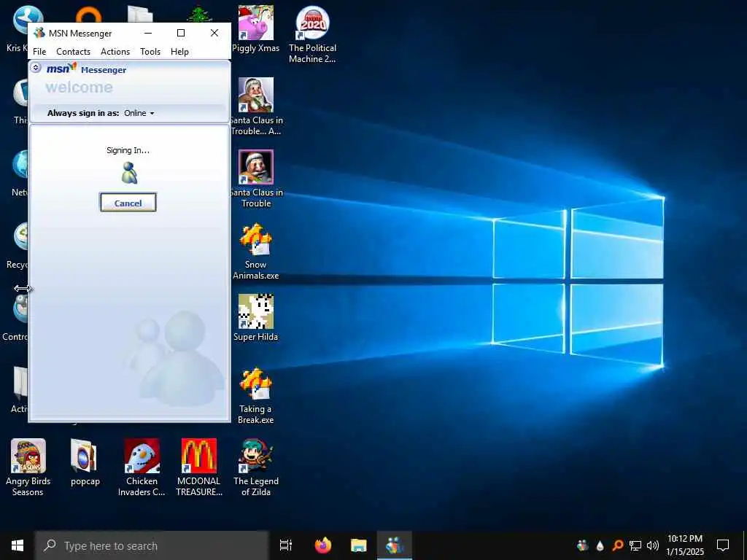747x560 pixels.
Task: Open the volume speaker tray icon
Action: click(653, 545)
